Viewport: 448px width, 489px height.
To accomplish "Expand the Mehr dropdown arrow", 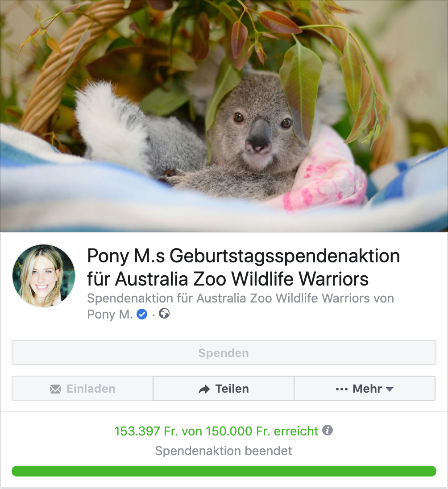I will point(390,389).
